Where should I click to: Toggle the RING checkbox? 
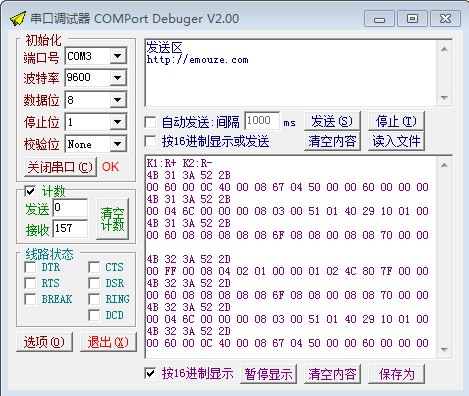coord(94,299)
